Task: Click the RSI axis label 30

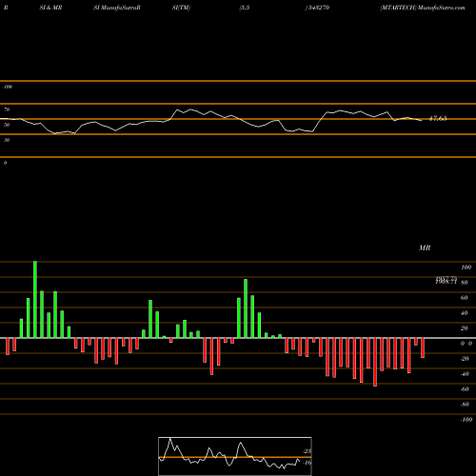Action: (7, 140)
